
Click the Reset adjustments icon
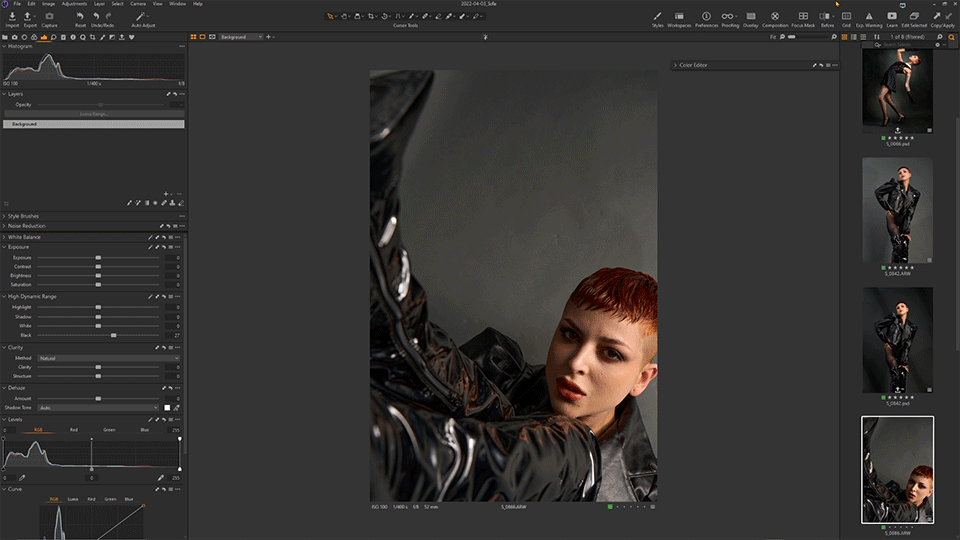[x=80, y=16]
